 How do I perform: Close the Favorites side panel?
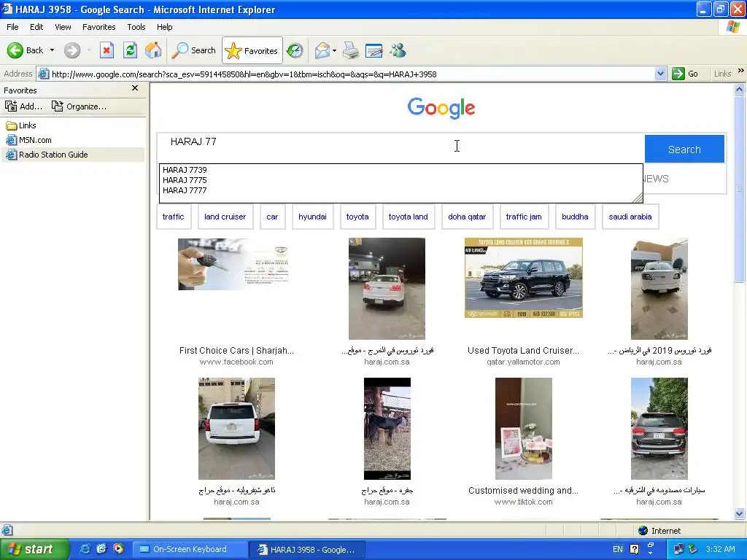(135, 88)
